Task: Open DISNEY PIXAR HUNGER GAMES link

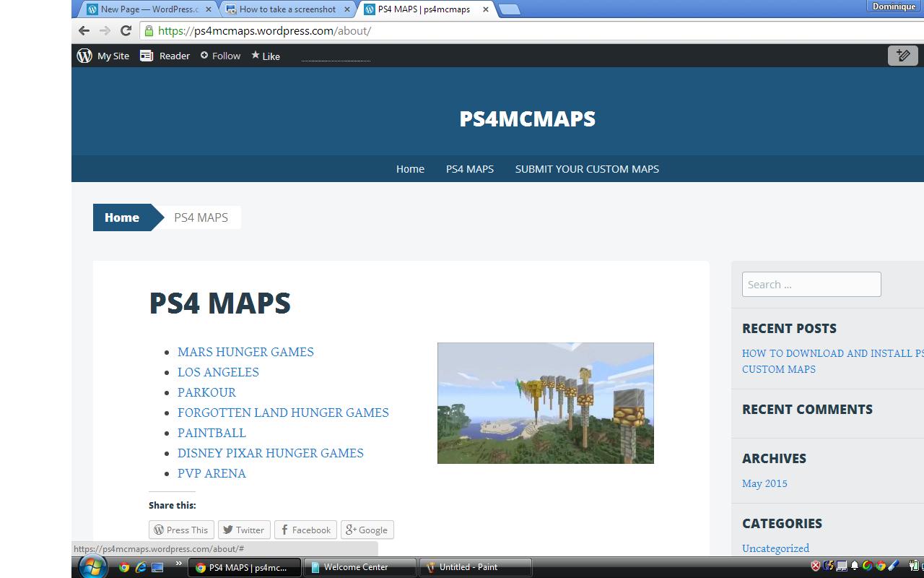Action: [x=271, y=453]
